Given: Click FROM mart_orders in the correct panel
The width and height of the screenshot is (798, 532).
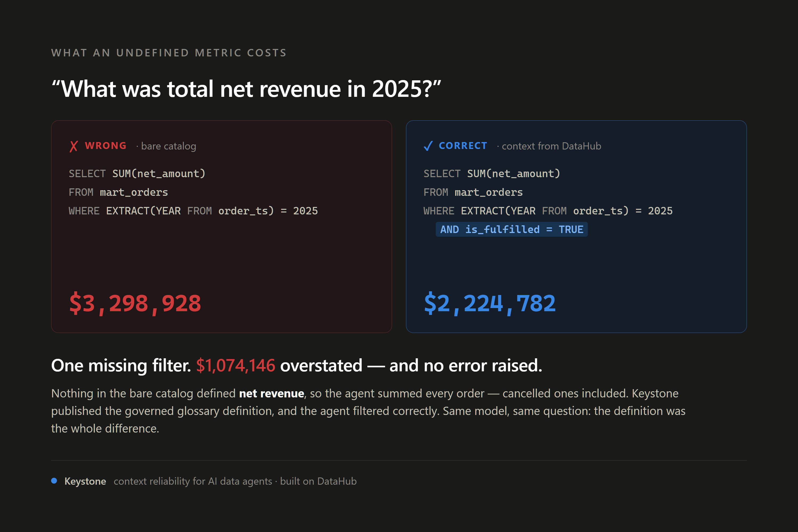Looking at the screenshot, I should 473,192.
